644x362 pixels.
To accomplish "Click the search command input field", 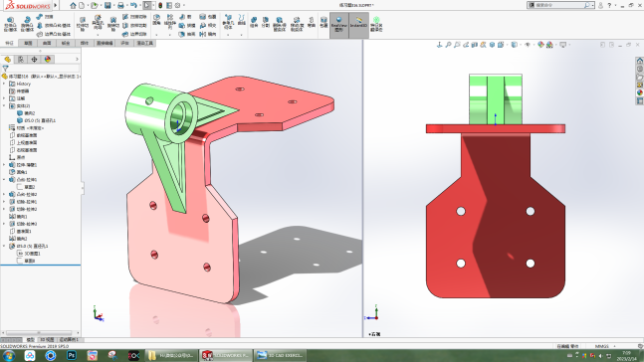I will pyautogui.click(x=559, y=5).
